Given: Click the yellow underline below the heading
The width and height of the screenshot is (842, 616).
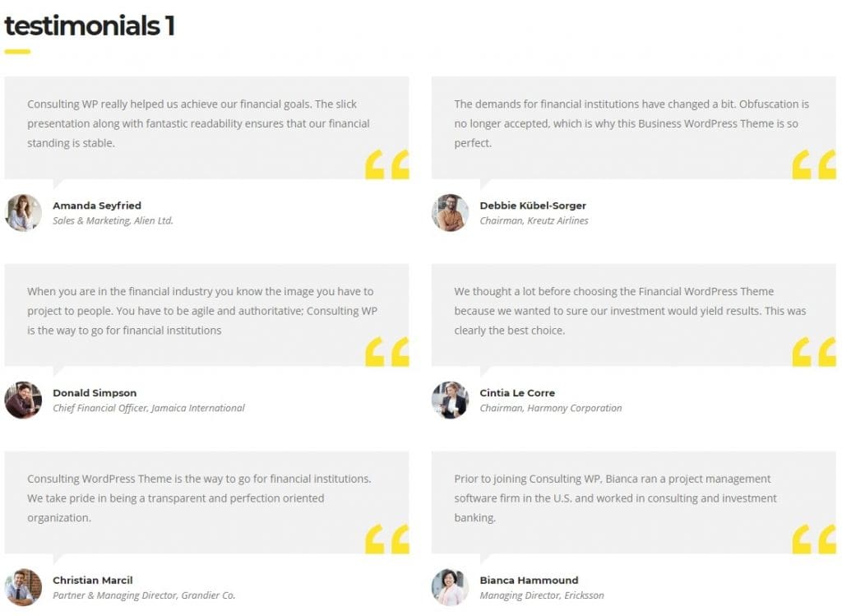Looking at the screenshot, I should [x=17, y=52].
